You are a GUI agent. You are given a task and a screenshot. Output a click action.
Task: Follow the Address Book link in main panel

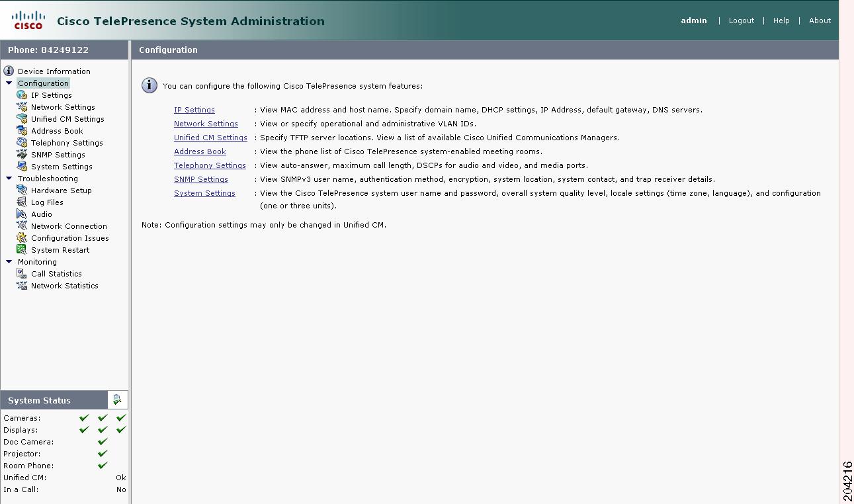tap(200, 151)
